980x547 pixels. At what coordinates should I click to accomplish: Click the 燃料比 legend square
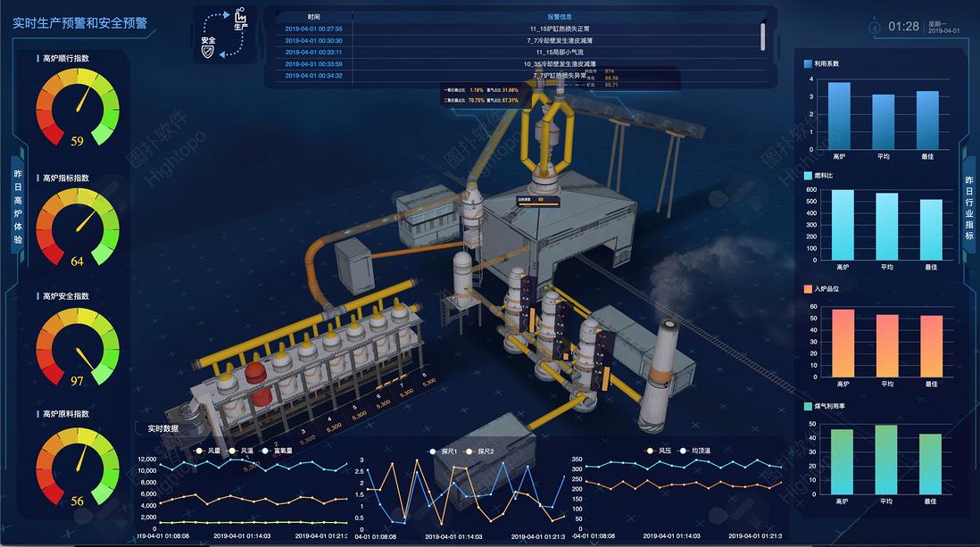(x=808, y=176)
